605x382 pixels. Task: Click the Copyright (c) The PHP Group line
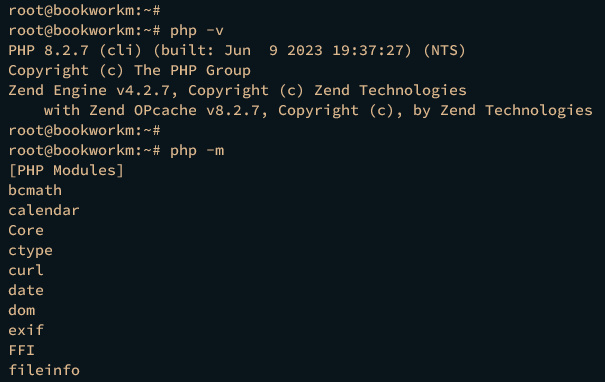(130, 71)
